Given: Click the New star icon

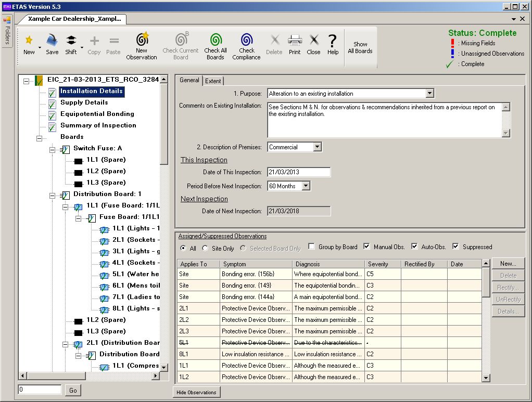Looking at the screenshot, I should (x=29, y=41).
